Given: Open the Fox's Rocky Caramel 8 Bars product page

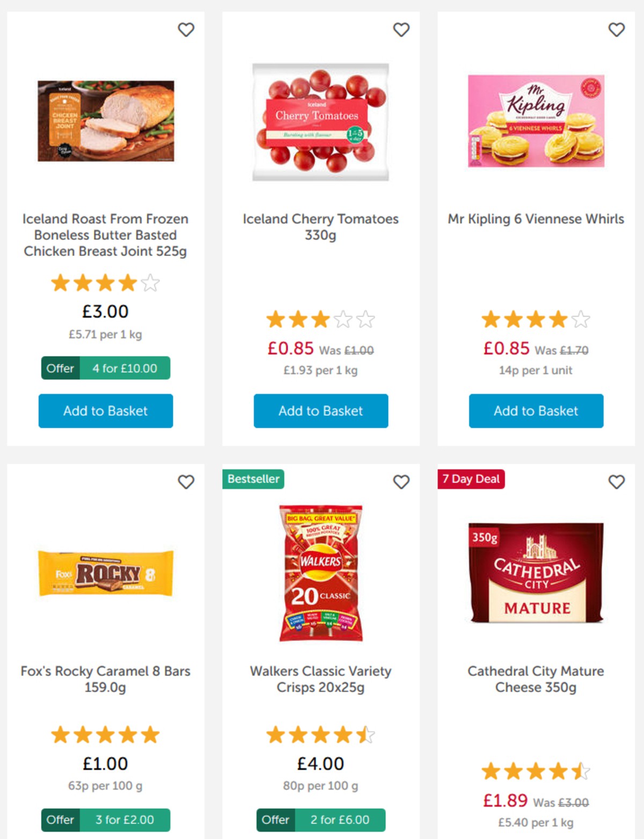Looking at the screenshot, I should 105,679.
